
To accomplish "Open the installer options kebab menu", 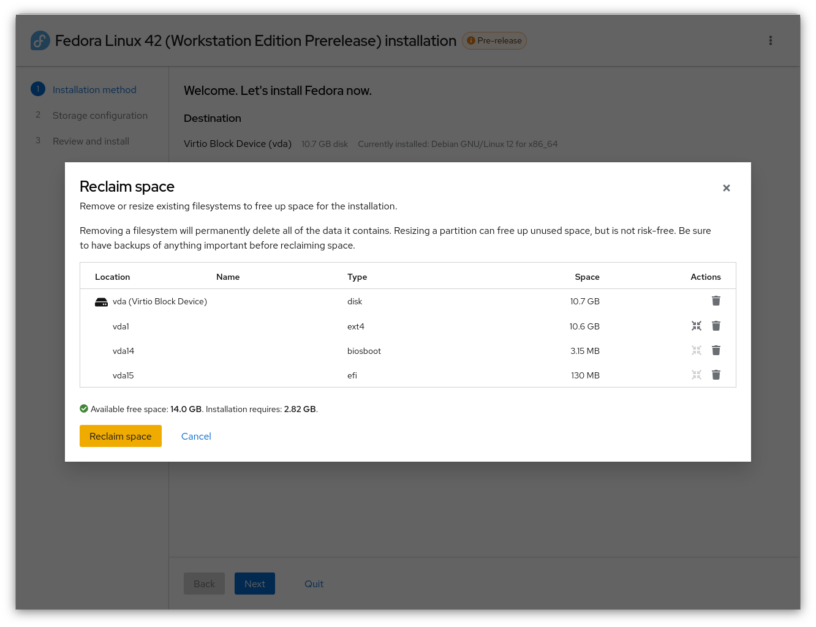I will [770, 40].
